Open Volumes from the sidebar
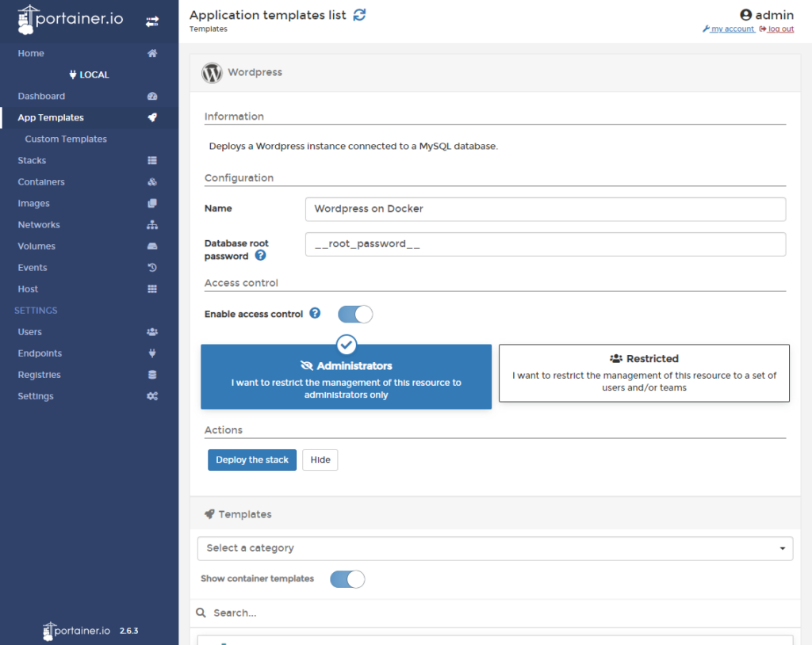 36,246
